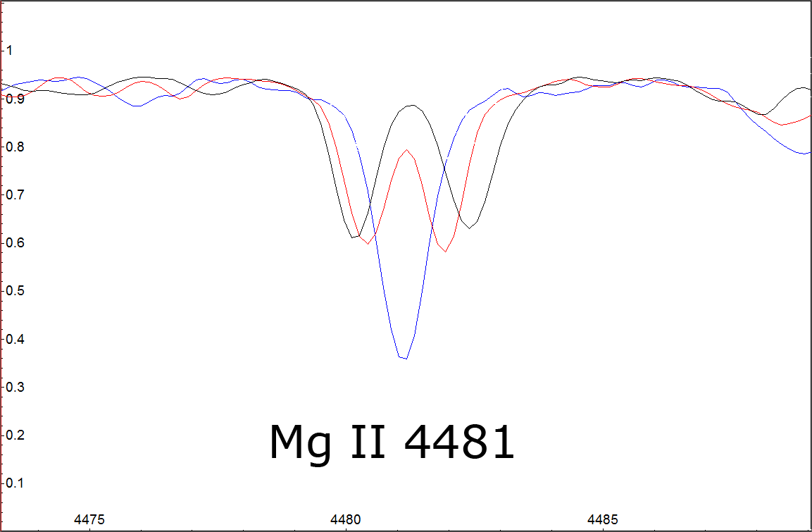This screenshot has width=812, height=532.
Task: Click the 4475 x-axis wavelength label
Action: 89,519
